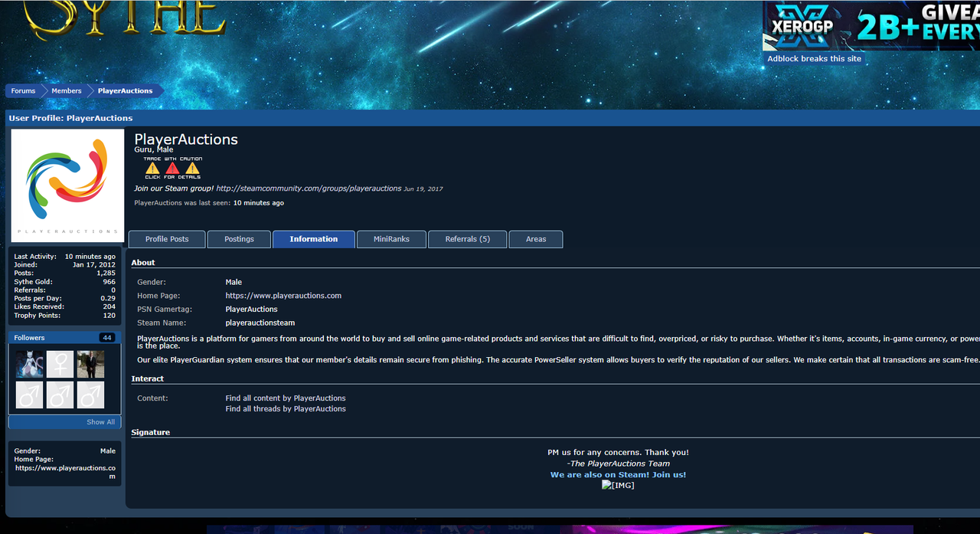Switch to the Profile Posts tab

[x=167, y=239]
